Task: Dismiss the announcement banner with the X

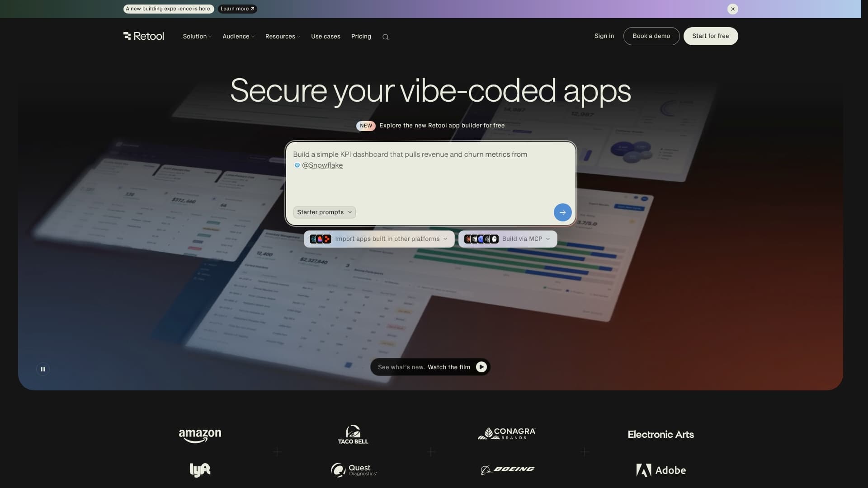Action: (732, 9)
